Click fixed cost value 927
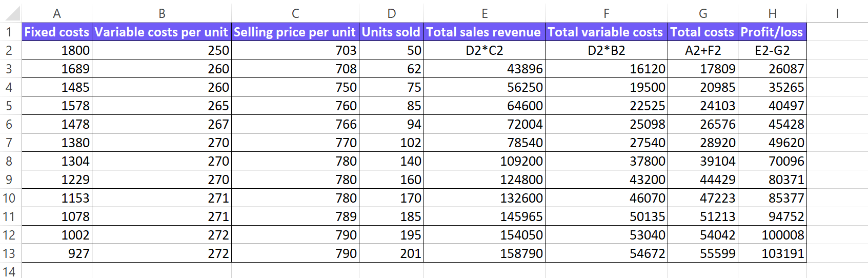 57,253
